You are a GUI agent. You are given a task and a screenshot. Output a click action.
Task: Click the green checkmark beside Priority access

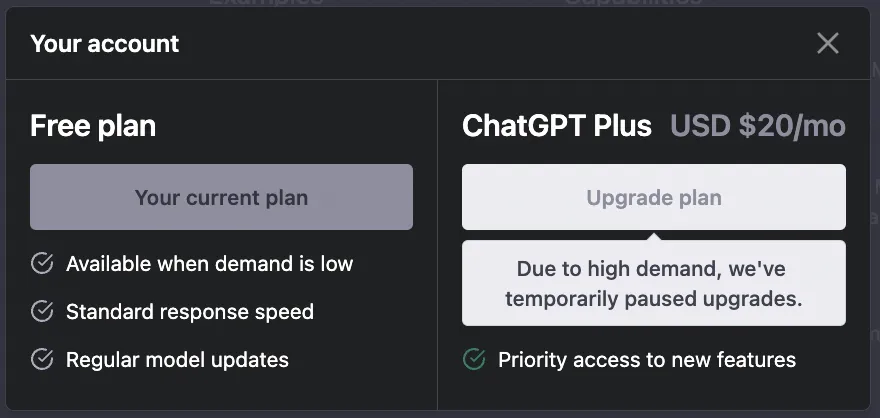(474, 360)
